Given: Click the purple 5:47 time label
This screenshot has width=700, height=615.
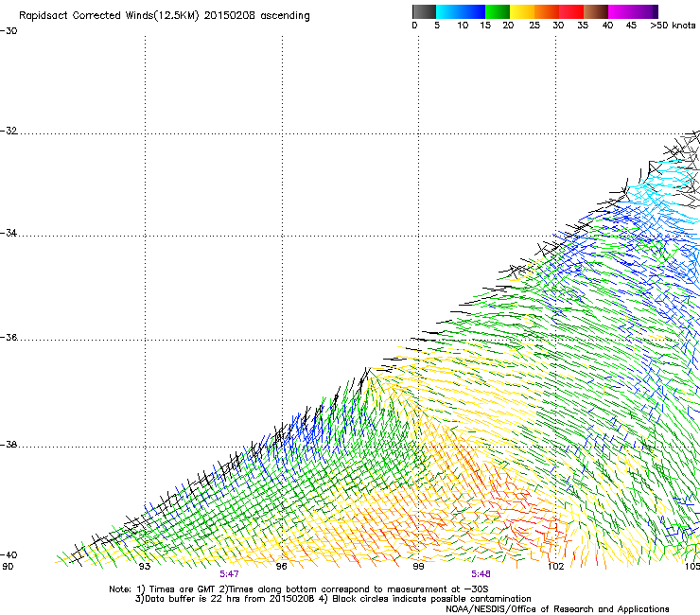Looking at the screenshot, I should coord(229,574).
